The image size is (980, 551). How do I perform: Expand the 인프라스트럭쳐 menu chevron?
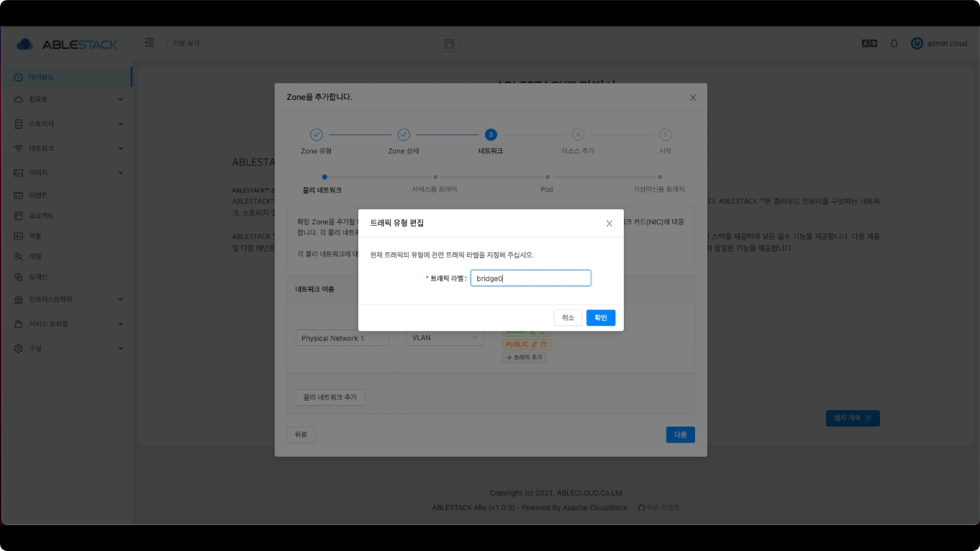click(120, 299)
